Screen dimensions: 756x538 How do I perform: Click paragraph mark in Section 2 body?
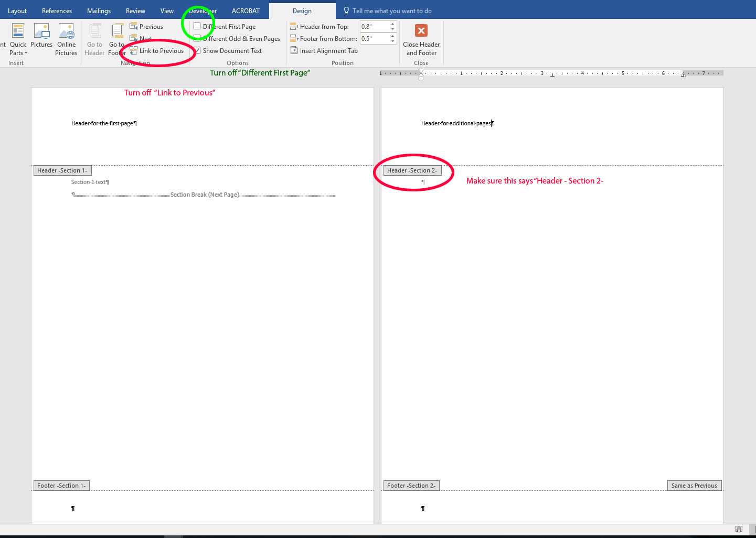423,182
